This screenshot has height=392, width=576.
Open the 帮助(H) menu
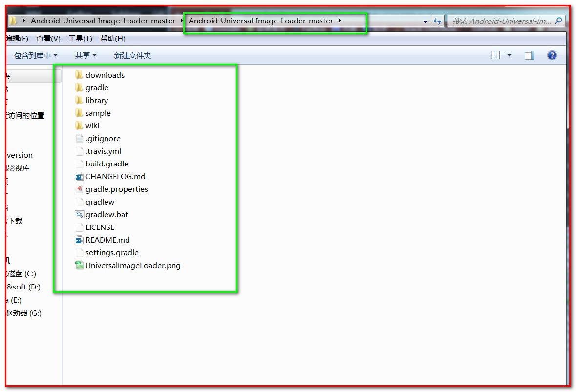pos(113,39)
